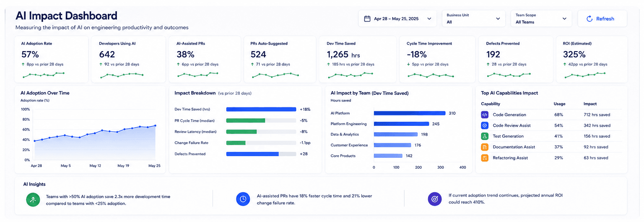
Task: Click the up arrow in Dev Time Saved card
Action: [329, 64]
